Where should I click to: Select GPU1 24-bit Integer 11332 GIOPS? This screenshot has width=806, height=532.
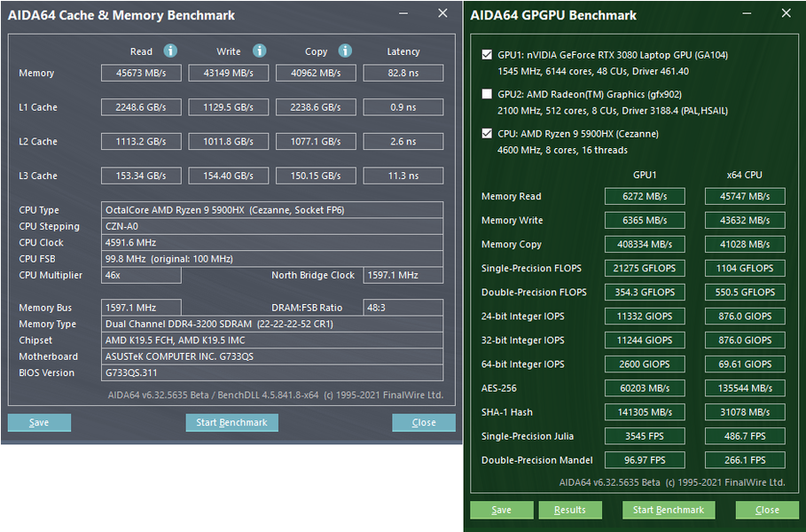pos(645,317)
